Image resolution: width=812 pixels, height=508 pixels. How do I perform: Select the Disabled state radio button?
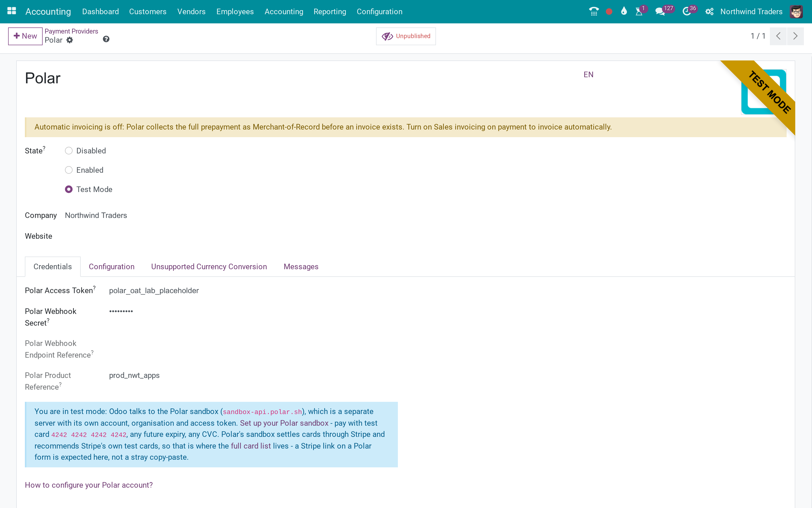click(69, 151)
